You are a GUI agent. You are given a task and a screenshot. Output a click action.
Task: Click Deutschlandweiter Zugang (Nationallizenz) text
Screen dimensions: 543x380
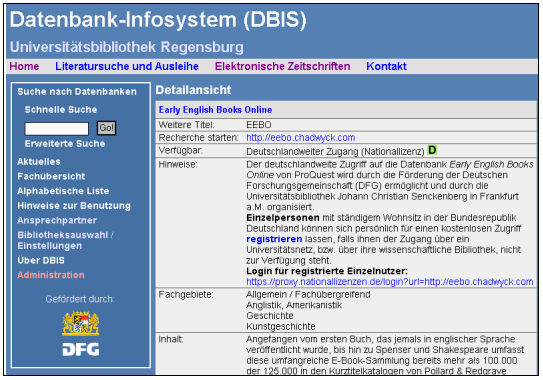coord(335,152)
